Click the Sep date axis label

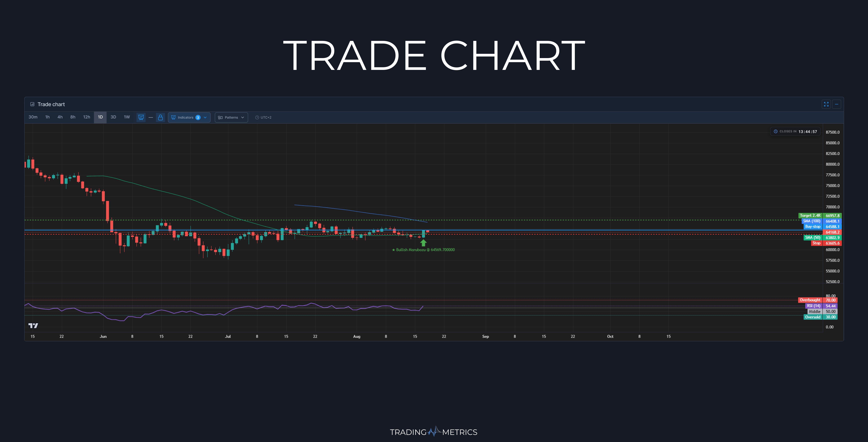pos(486,337)
